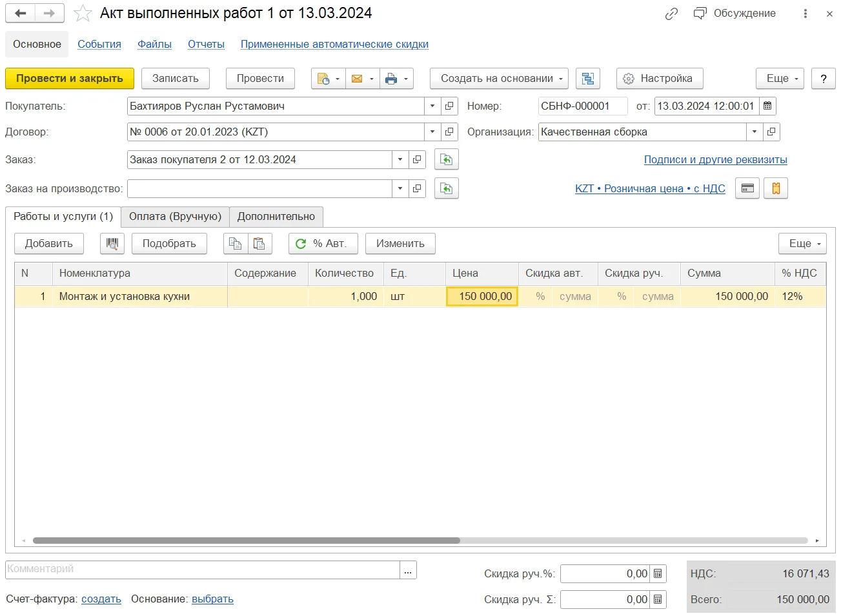
Task: Open the Покупатель record with the open-form icon
Action: tap(449, 106)
